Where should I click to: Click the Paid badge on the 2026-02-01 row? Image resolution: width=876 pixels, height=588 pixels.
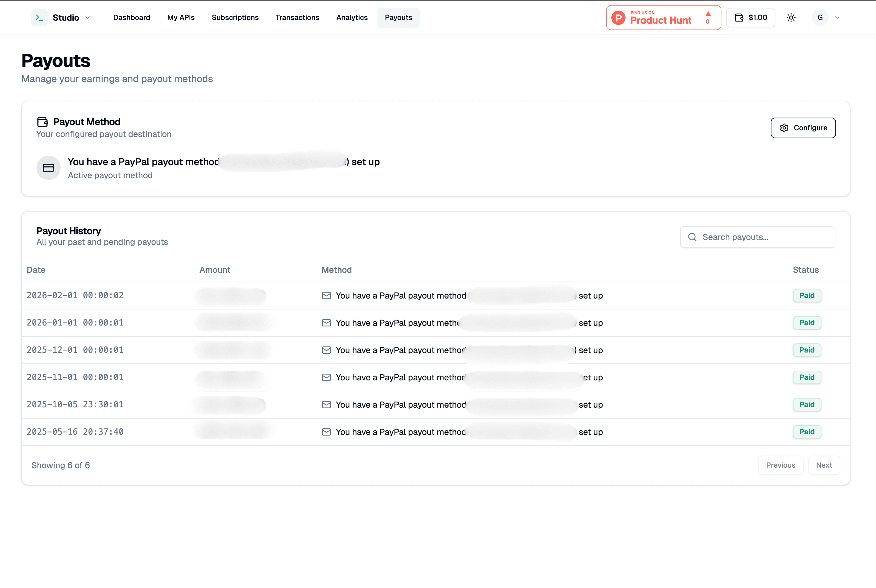coord(807,296)
